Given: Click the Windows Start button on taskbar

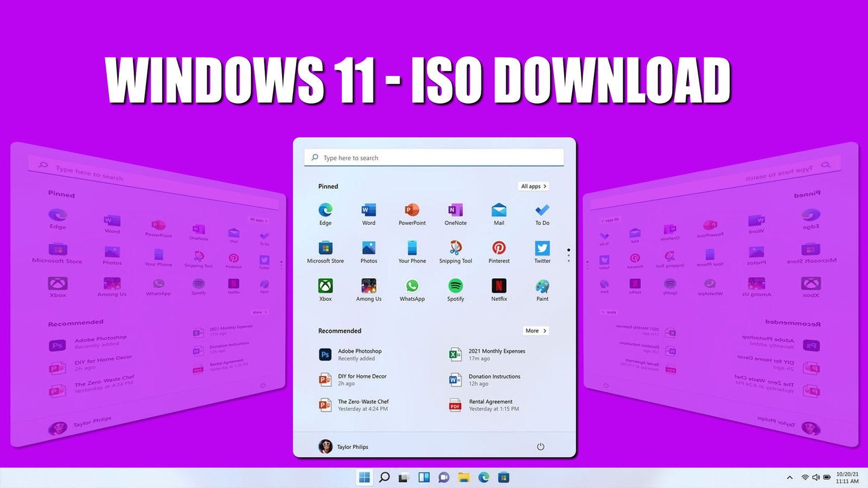Looking at the screenshot, I should tap(365, 477).
